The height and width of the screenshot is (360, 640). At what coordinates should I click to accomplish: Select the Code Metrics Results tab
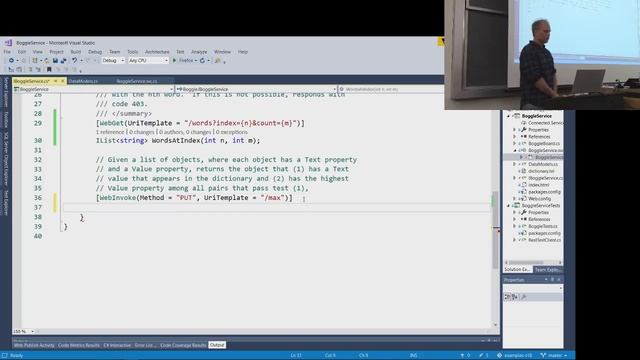click(x=79, y=345)
